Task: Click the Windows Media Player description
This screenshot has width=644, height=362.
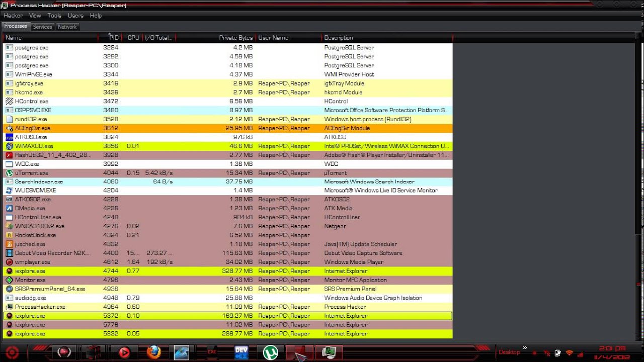Action: pos(354,262)
